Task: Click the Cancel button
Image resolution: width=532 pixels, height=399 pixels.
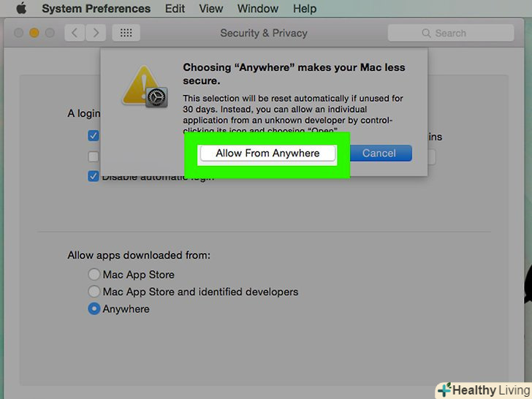Action: point(379,153)
